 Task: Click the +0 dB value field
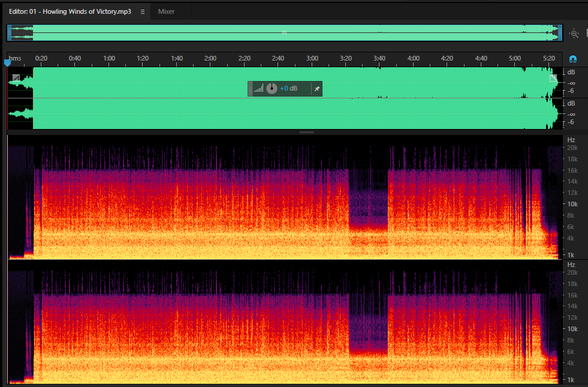[289, 89]
